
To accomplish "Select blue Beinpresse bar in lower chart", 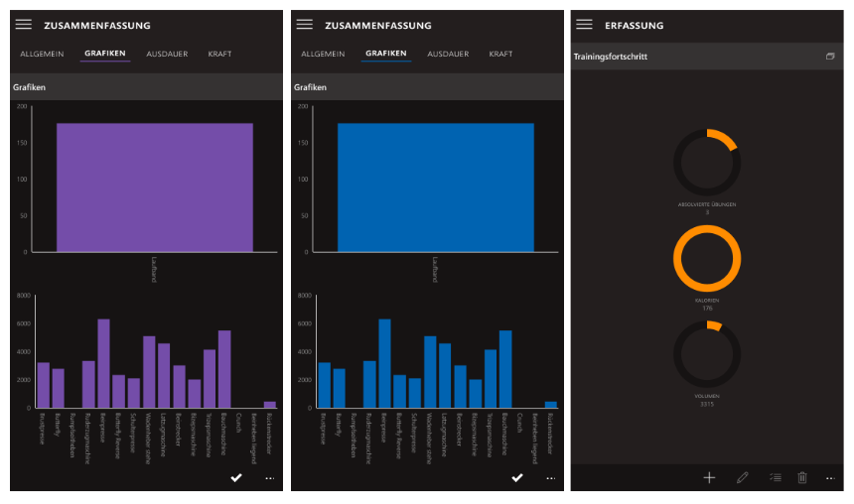I will [384, 363].
